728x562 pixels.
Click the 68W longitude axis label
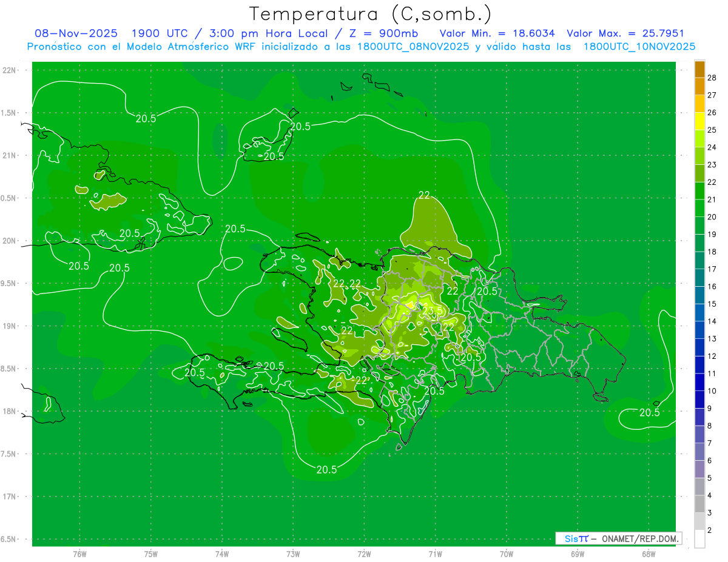648,554
